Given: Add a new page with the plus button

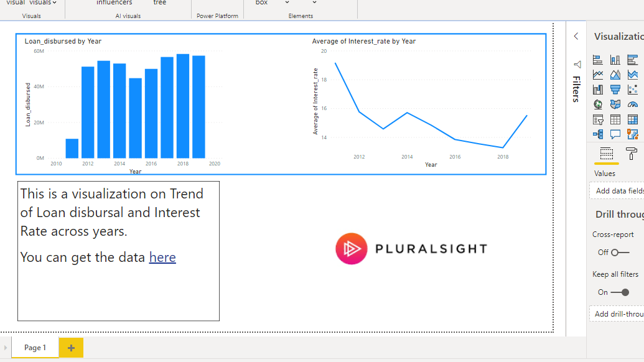Looking at the screenshot, I should coord(71,348).
